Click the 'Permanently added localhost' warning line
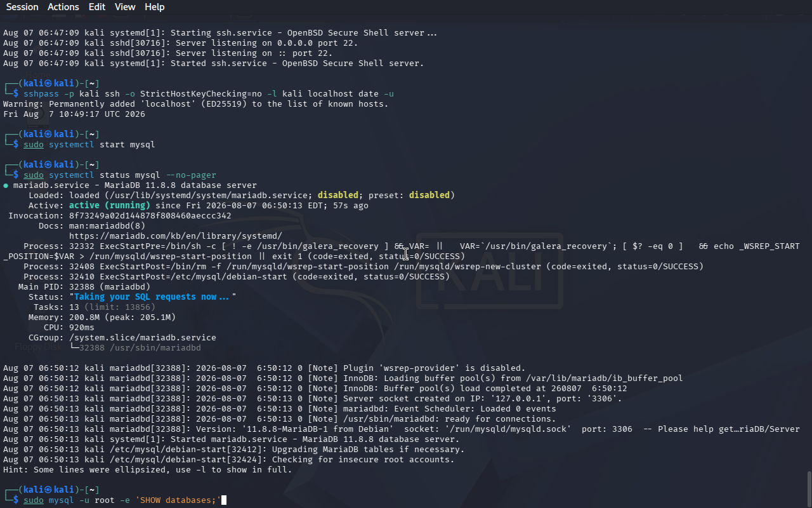 tap(196, 104)
